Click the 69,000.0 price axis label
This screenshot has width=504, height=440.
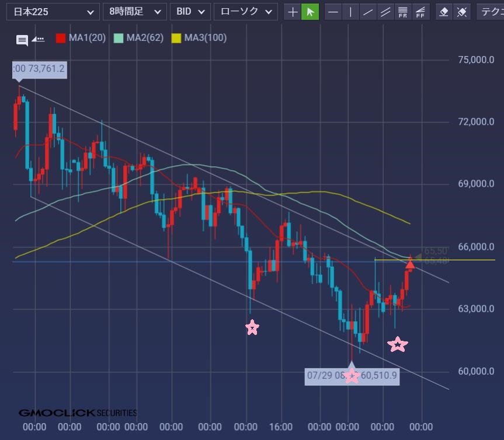point(476,184)
